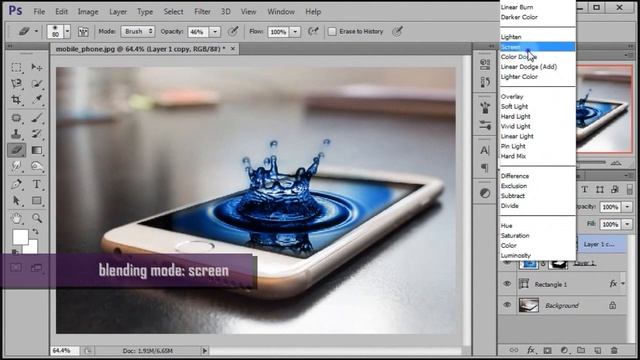Toggle airbrush build-up effects
Screen dimensions: 640x360
point(313,31)
